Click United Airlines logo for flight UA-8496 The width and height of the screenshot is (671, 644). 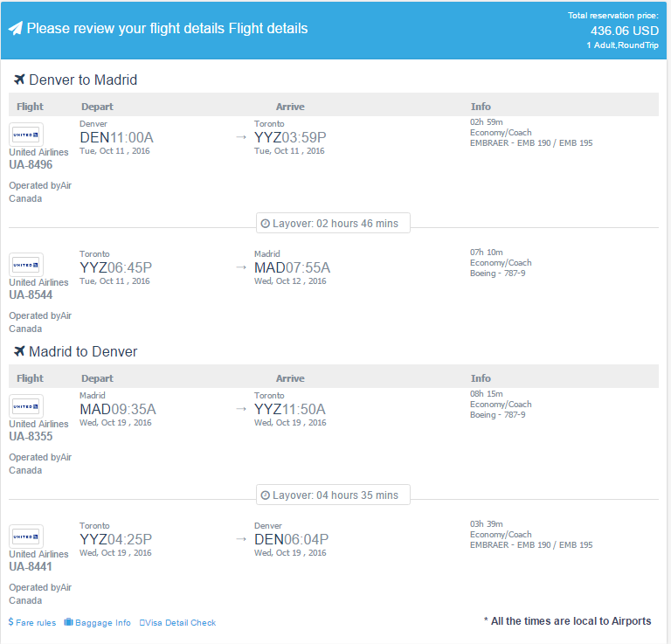point(26,135)
